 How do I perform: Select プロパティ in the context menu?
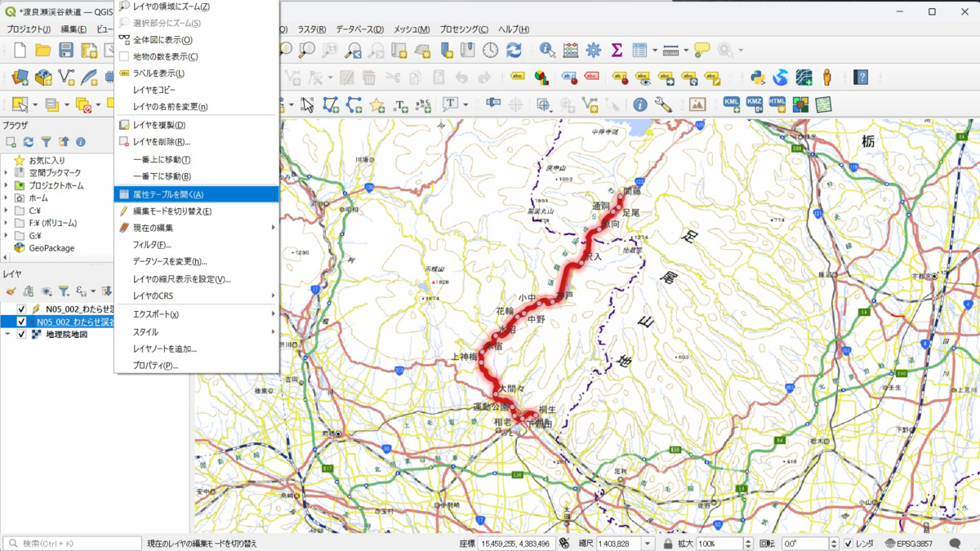pos(196,366)
